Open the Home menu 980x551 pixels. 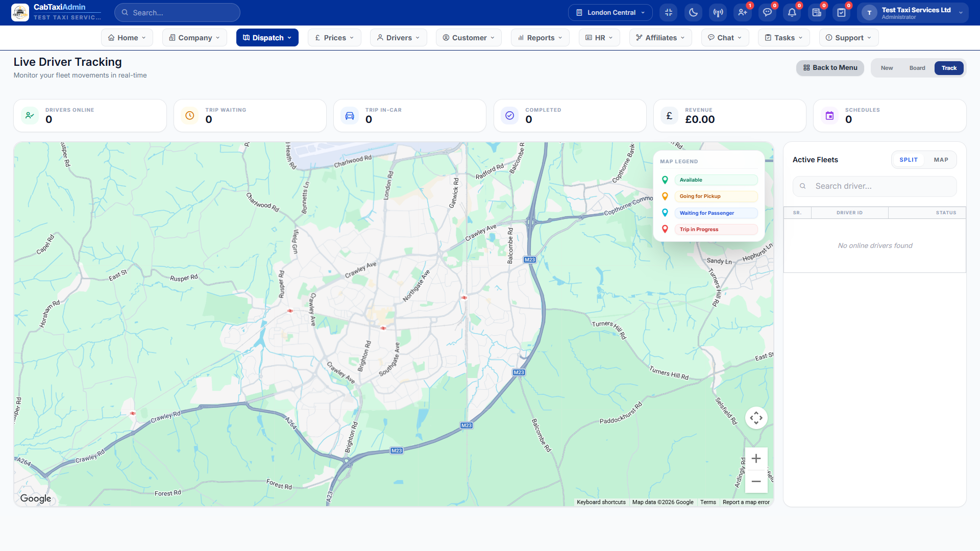click(127, 38)
